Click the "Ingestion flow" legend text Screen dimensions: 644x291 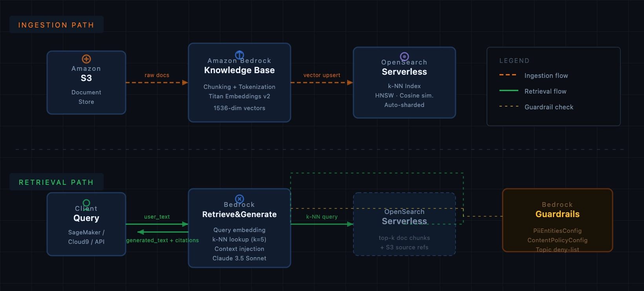(x=546, y=76)
